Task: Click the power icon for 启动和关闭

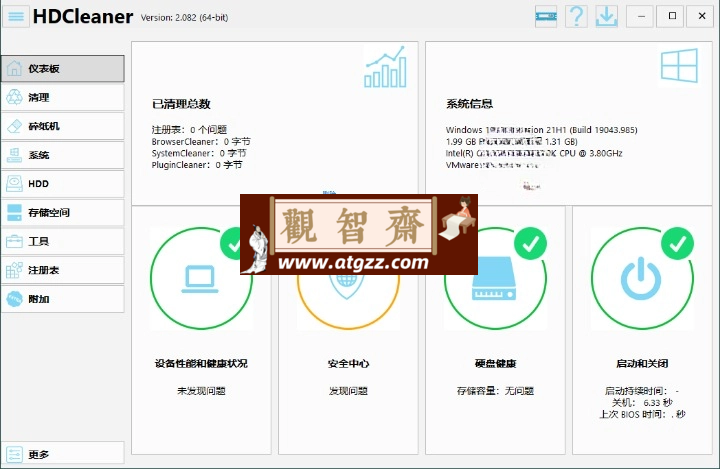Action: (641, 278)
